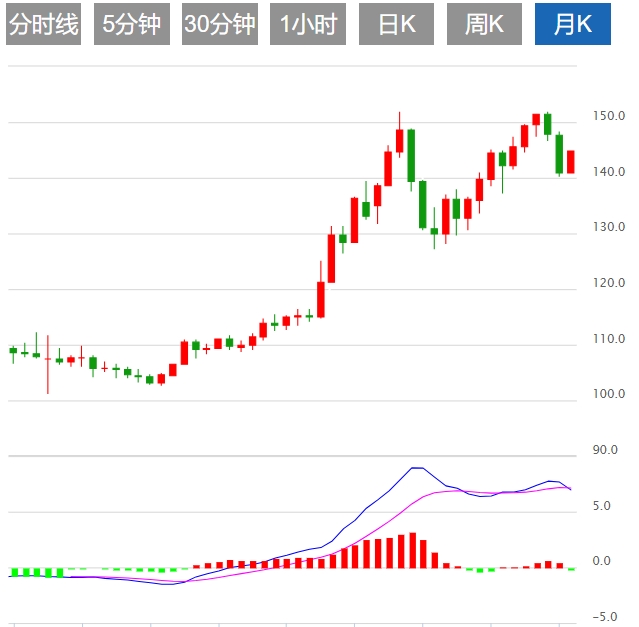The image size is (639, 627).
Task: Click the 5.0 MACD axis label
Action: click(x=602, y=506)
